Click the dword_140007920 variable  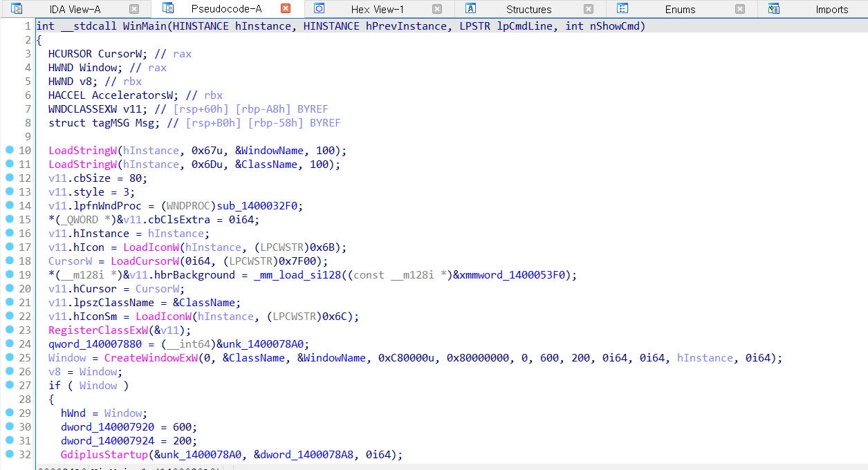click(x=107, y=427)
